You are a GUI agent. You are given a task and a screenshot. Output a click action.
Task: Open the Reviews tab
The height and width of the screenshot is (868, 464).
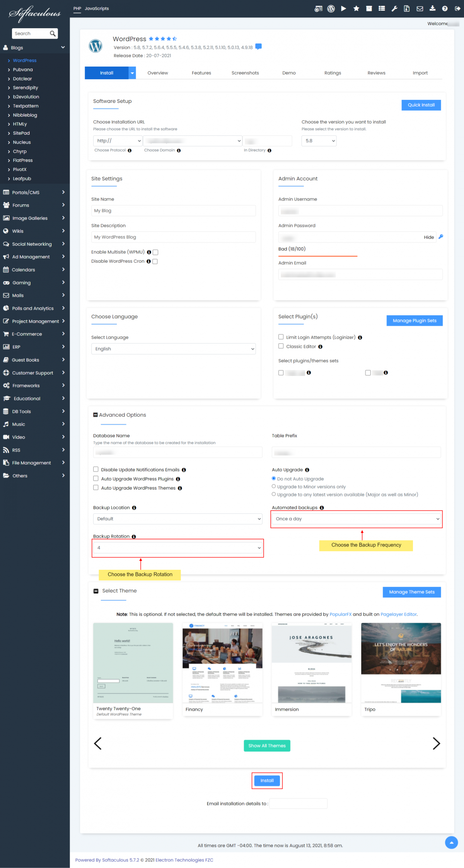[x=376, y=73]
